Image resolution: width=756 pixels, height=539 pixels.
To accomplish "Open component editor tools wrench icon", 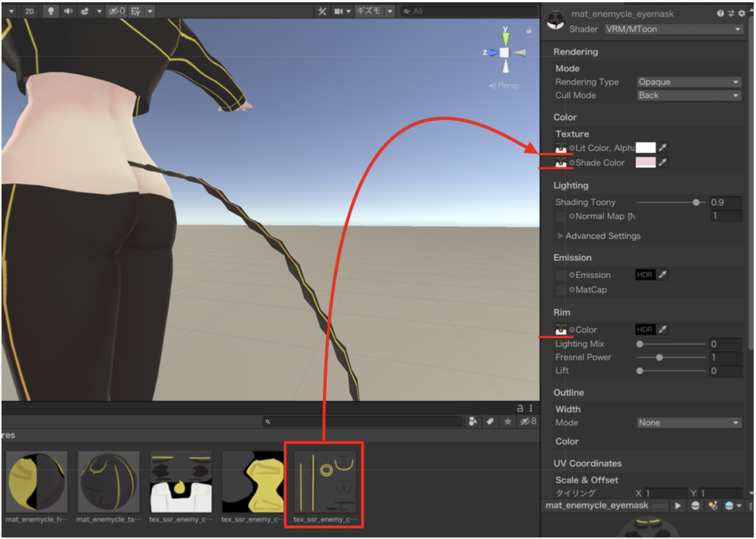I will (x=322, y=11).
